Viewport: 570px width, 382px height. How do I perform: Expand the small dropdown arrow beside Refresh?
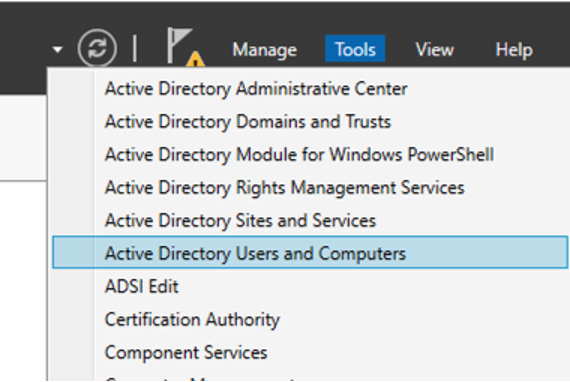[57, 49]
